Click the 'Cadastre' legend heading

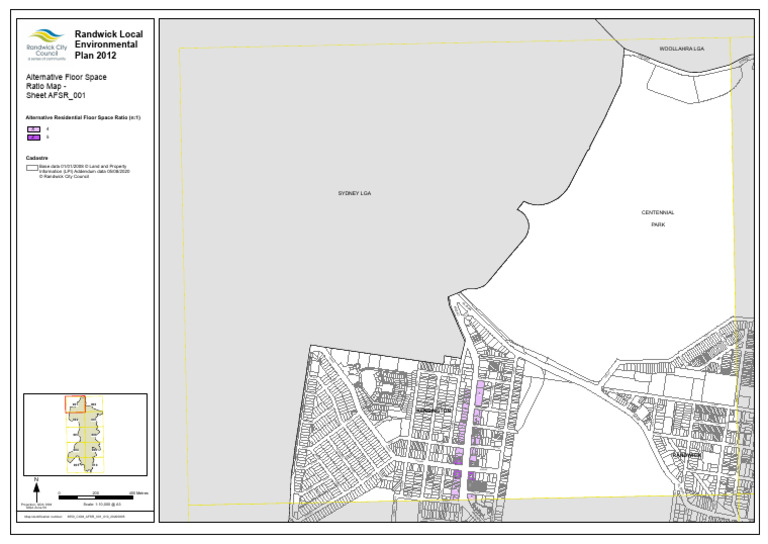pyautogui.click(x=37, y=158)
